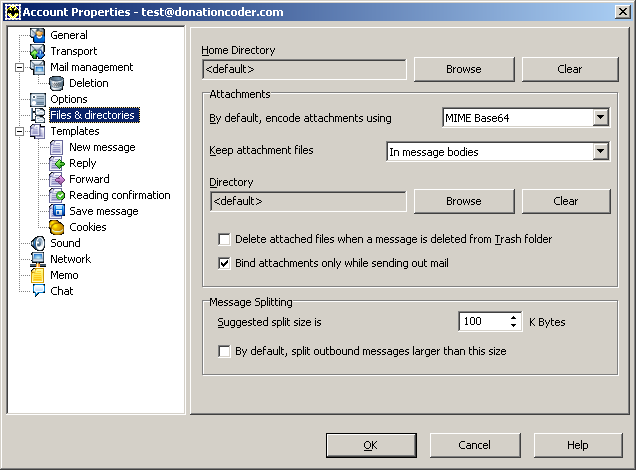
Task: Click the Sound speaker icon
Action: coord(38,243)
